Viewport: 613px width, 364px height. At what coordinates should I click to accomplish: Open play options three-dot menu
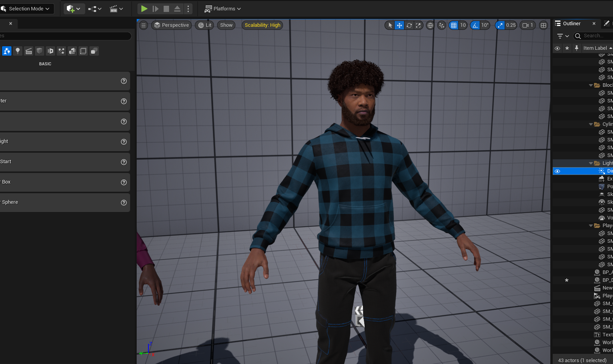[x=188, y=8]
